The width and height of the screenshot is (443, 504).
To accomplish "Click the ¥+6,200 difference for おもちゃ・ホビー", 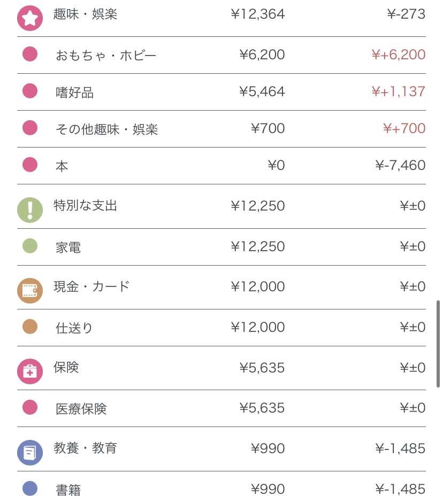I will [399, 55].
